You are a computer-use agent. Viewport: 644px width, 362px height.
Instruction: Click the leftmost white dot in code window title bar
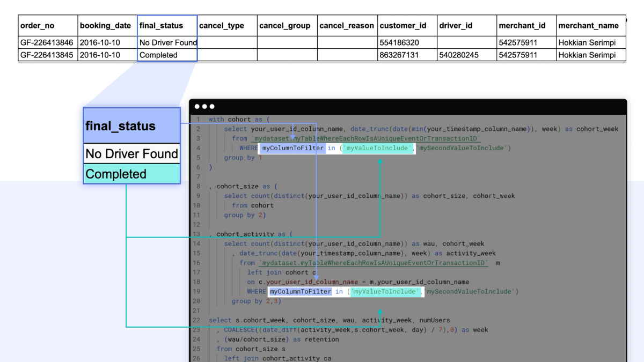pos(198,107)
